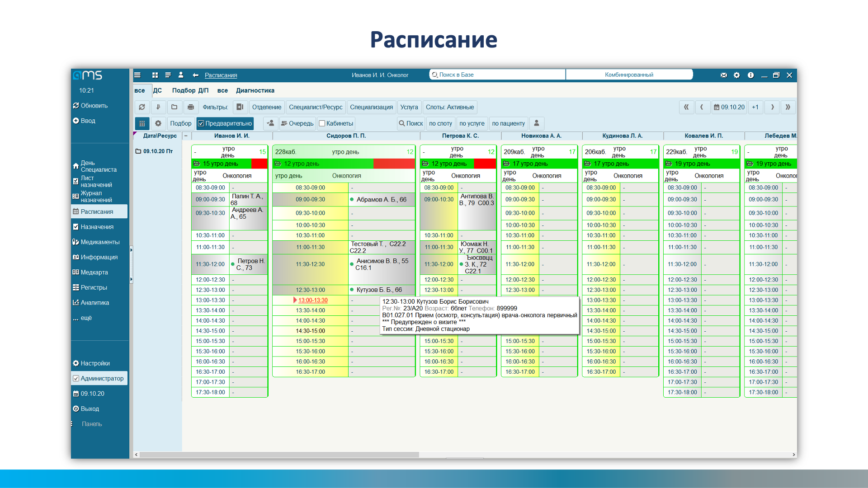Viewport: 868px width, 488px height.
Task: Open Медикаменты in the left sidebar
Action: tap(99, 242)
